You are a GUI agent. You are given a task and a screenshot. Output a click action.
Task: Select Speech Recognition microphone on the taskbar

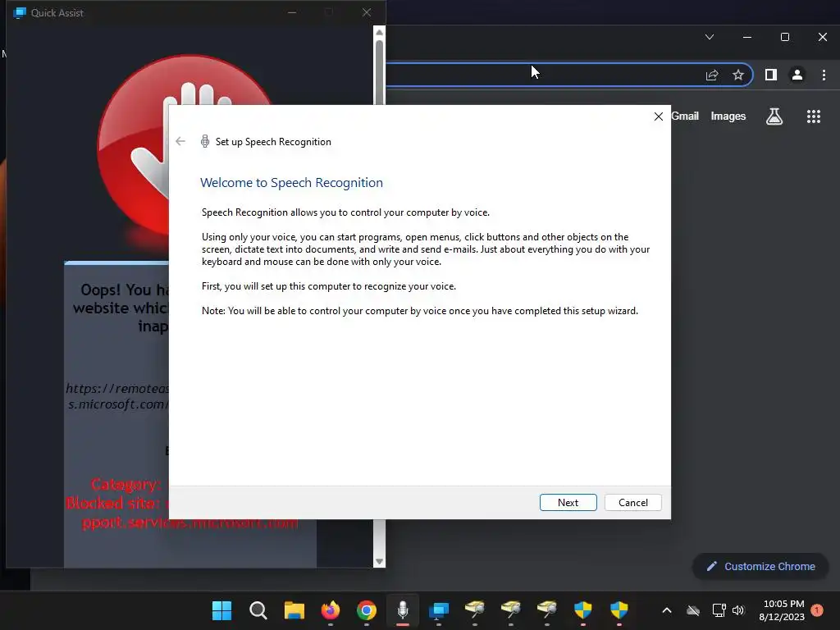pos(403,610)
